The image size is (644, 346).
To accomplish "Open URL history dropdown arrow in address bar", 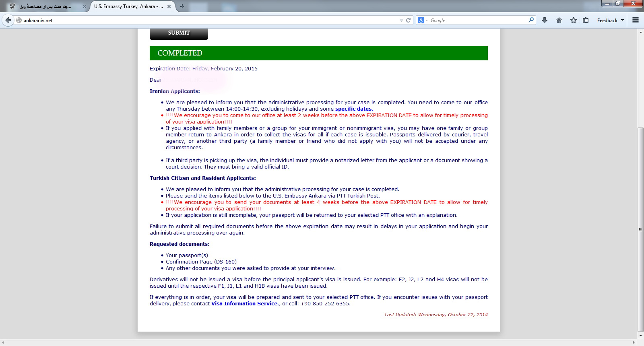I will pyautogui.click(x=401, y=20).
